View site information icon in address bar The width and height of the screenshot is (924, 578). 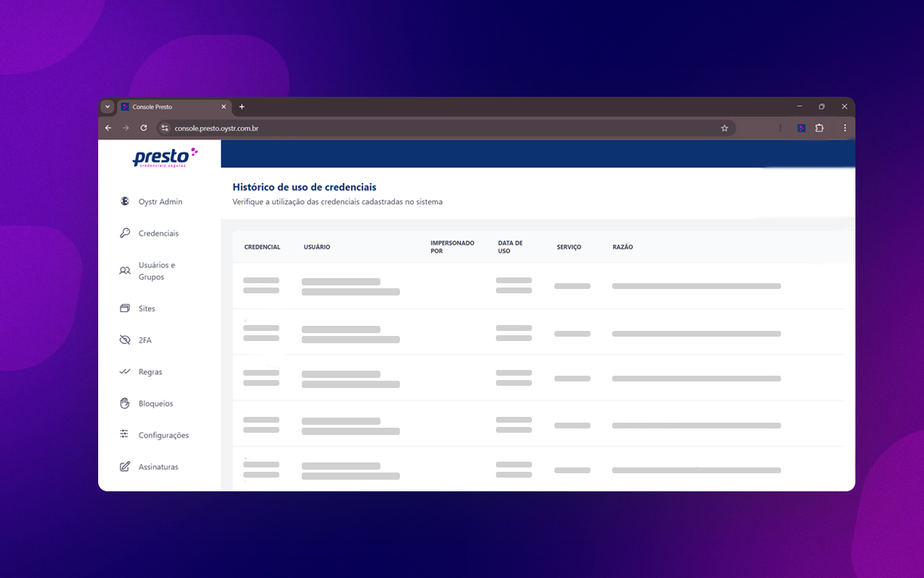[165, 128]
